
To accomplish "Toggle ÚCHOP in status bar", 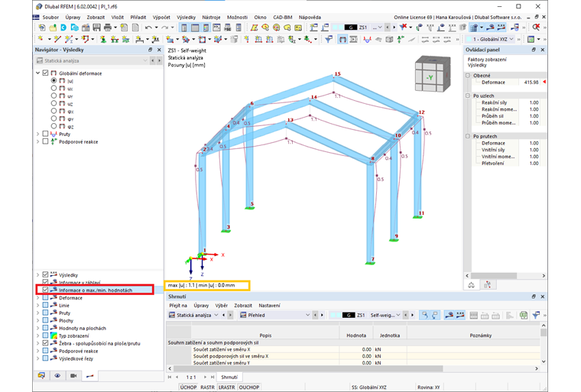I will pos(188,387).
